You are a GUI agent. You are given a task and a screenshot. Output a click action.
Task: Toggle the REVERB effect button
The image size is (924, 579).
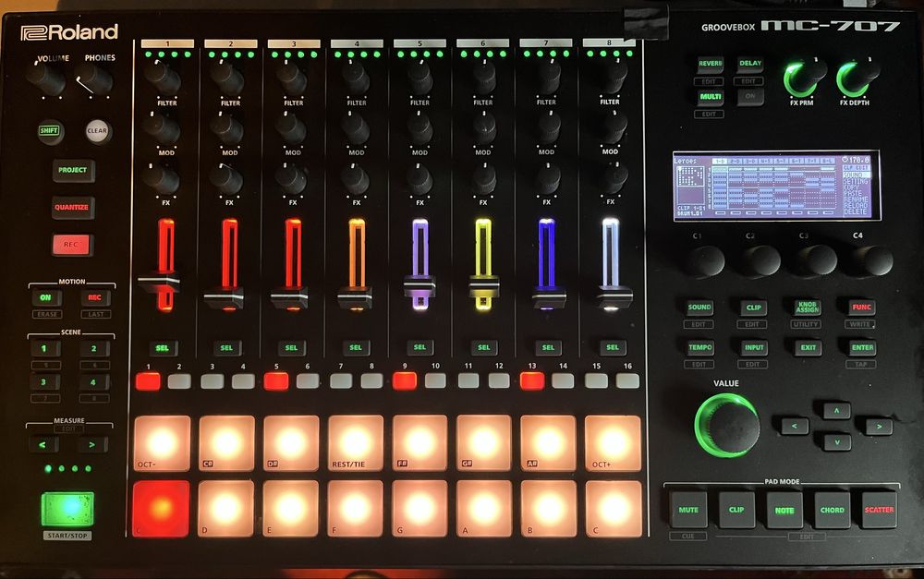pyautogui.click(x=710, y=64)
